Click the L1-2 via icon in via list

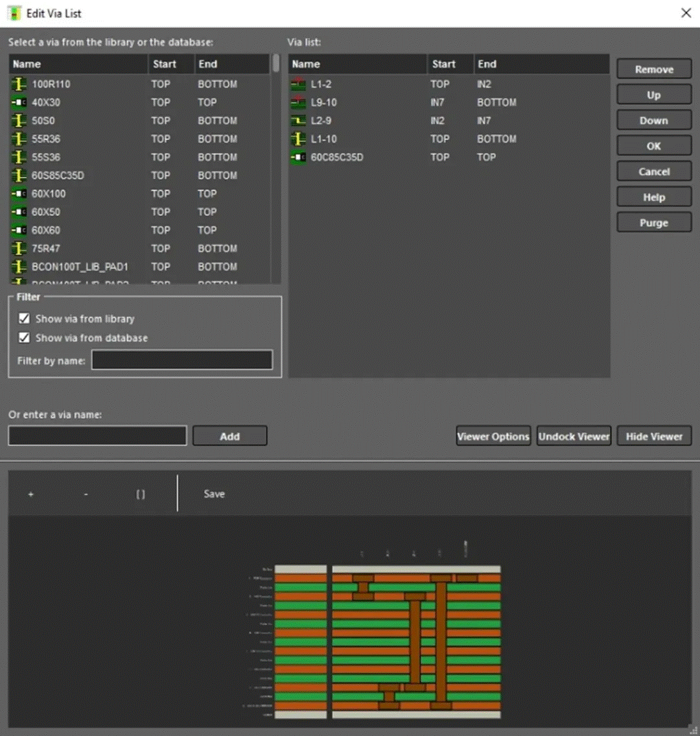tap(299, 84)
